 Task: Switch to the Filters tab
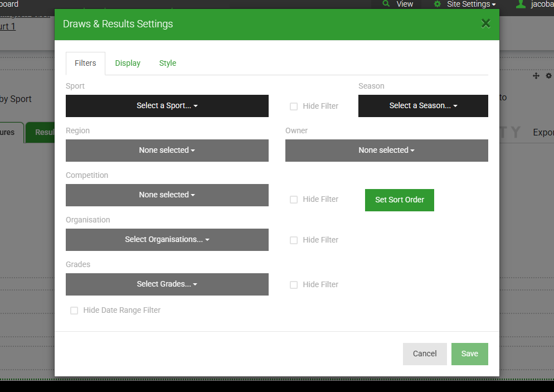click(85, 63)
